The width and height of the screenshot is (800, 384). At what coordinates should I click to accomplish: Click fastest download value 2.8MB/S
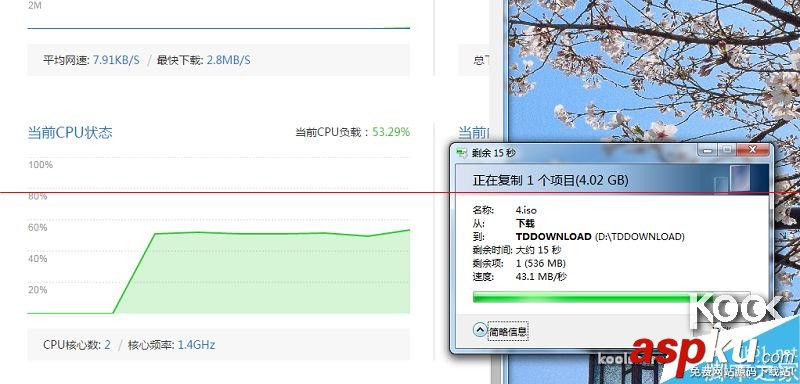(x=228, y=60)
